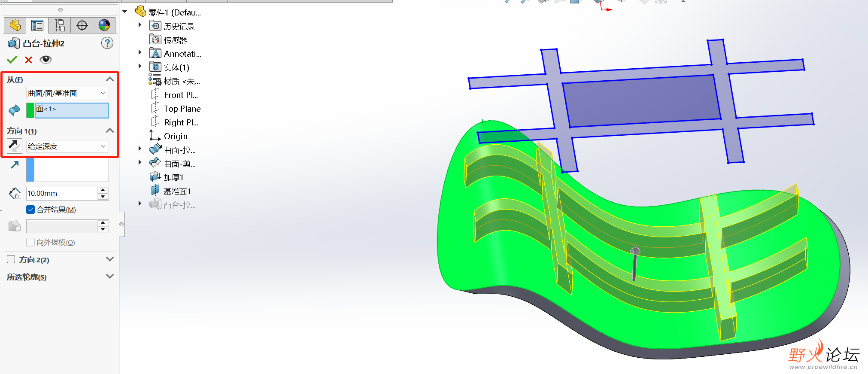The height and width of the screenshot is (374, 868).
Task: Click the 曲面-拉... surface extrude feature icon
Action: (155, 149)
